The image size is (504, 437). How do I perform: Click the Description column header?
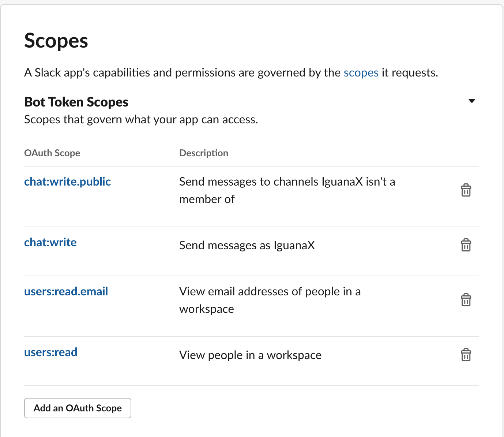[203, 153]
